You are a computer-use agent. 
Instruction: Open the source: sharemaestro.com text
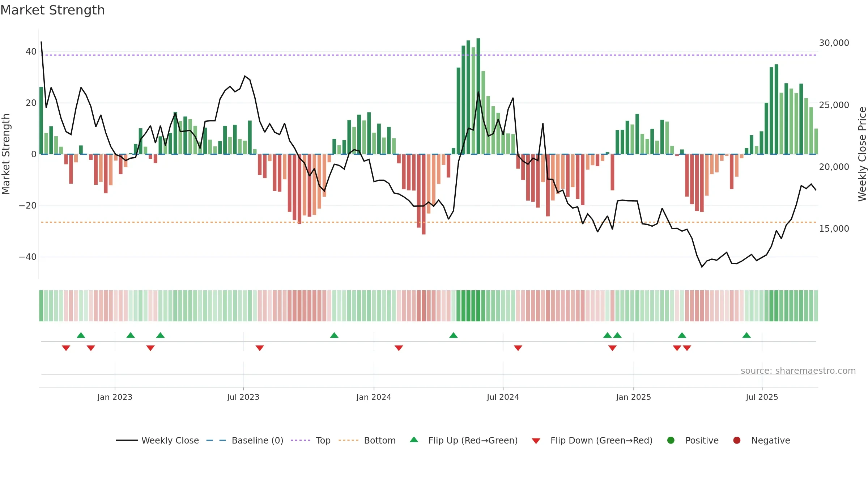click(x=798, y=371)
